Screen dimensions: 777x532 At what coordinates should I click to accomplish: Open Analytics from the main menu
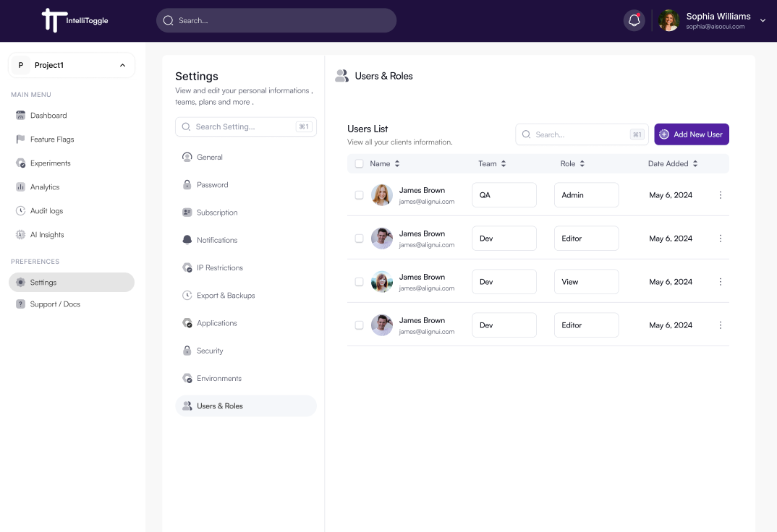coord(45,186)
